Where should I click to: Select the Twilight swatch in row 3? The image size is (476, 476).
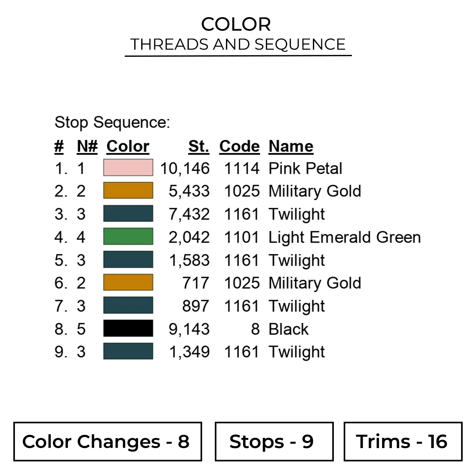pyautogui.click(x=128, y=214)
